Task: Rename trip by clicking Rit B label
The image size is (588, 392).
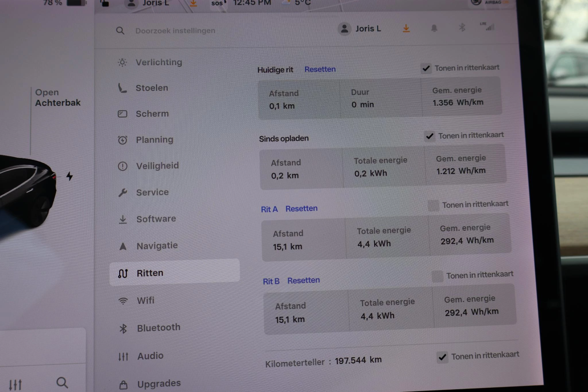Action: click(271, 281)
